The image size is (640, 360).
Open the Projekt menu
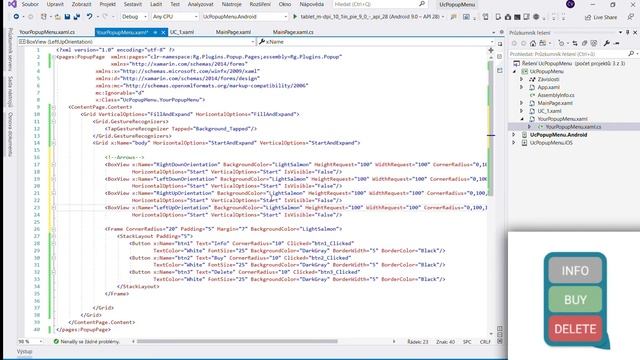point(108,4)
